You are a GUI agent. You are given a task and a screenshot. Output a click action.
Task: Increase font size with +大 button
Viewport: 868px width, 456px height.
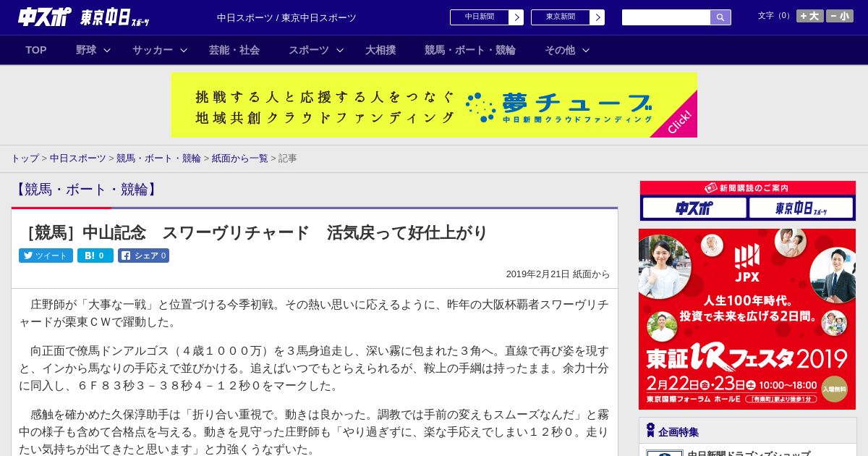click(x=810, y=16)
